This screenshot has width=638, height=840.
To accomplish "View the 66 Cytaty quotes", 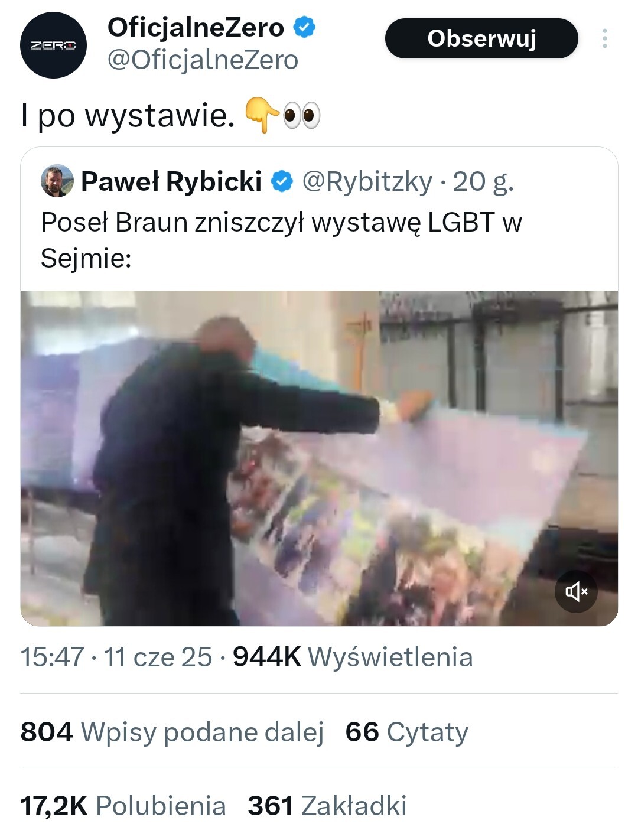I will coord(406,732).
